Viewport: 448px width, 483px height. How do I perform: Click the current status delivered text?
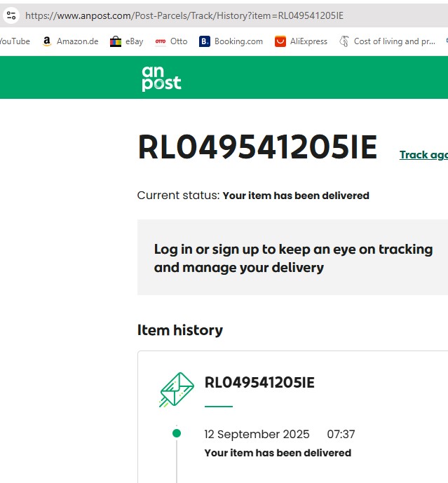coord(295,196)
